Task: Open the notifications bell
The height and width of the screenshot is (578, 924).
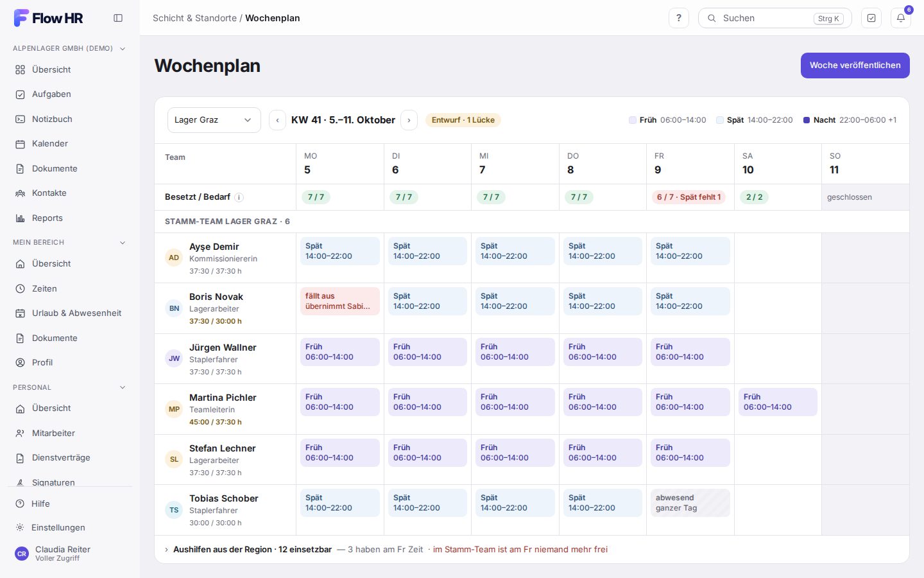Action: 901,18
